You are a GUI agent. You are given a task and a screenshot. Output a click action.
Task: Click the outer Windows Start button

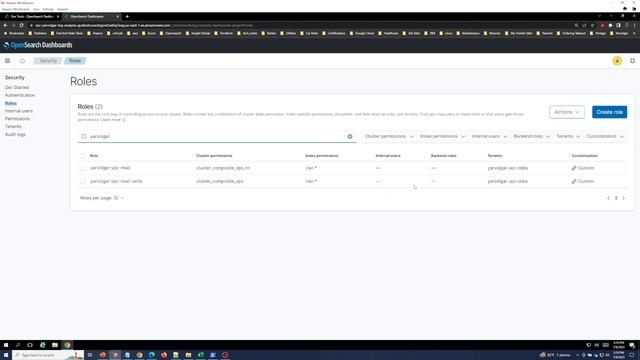[x=6, y=355]
